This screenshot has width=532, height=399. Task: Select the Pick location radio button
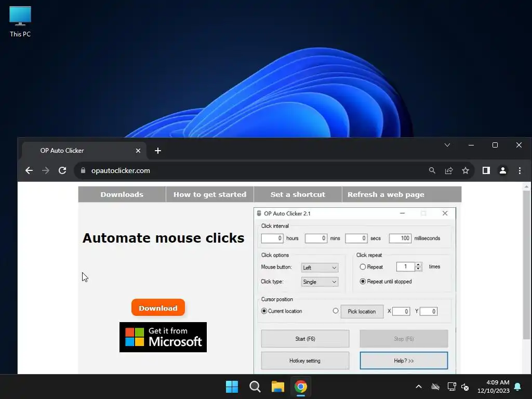point(336,311)
